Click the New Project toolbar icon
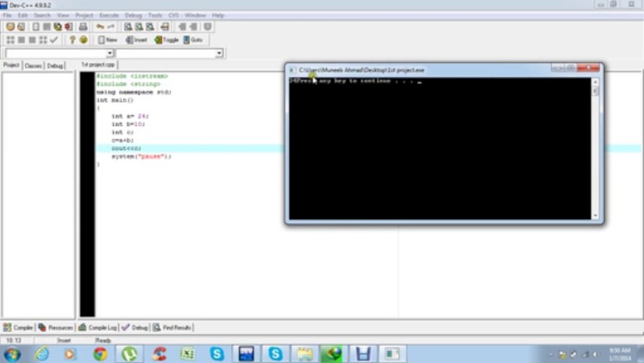This screenshot has height=363, width=644. tap(10, 27)
